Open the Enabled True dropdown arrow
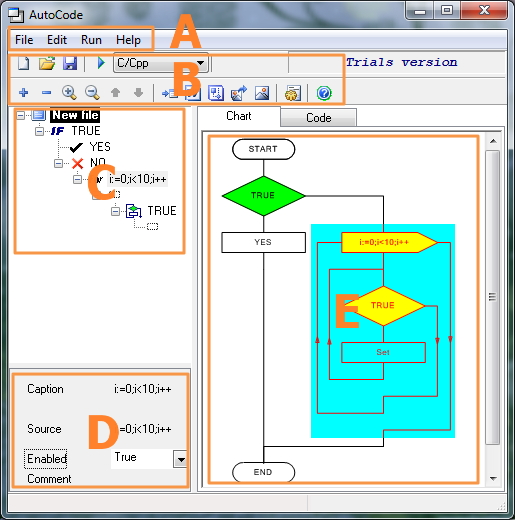515x520 pixels. pos(181,460)
